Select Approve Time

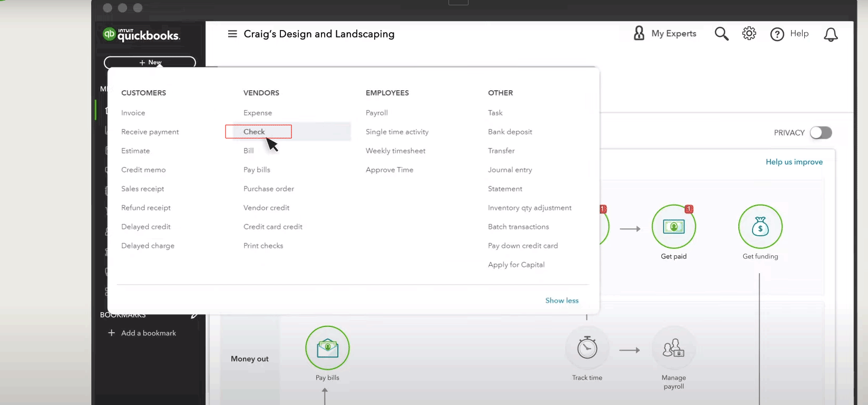[x=389, y=170]
